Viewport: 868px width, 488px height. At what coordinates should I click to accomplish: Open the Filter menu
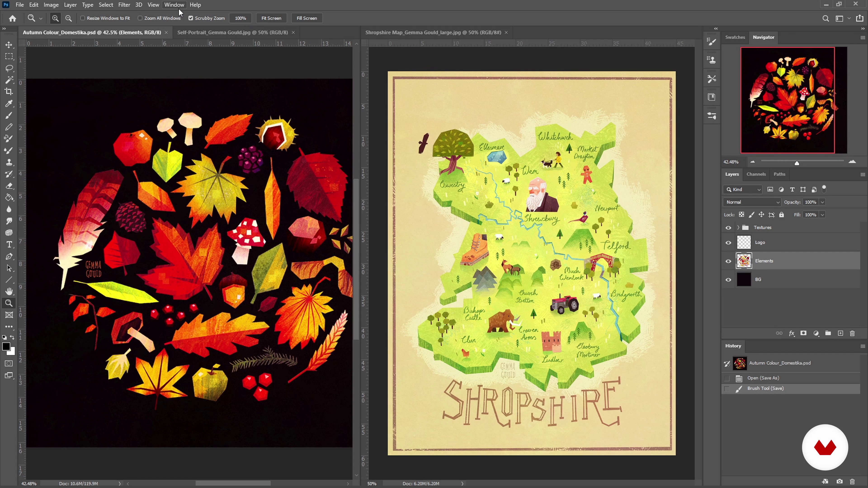click(x=124, y=5)
